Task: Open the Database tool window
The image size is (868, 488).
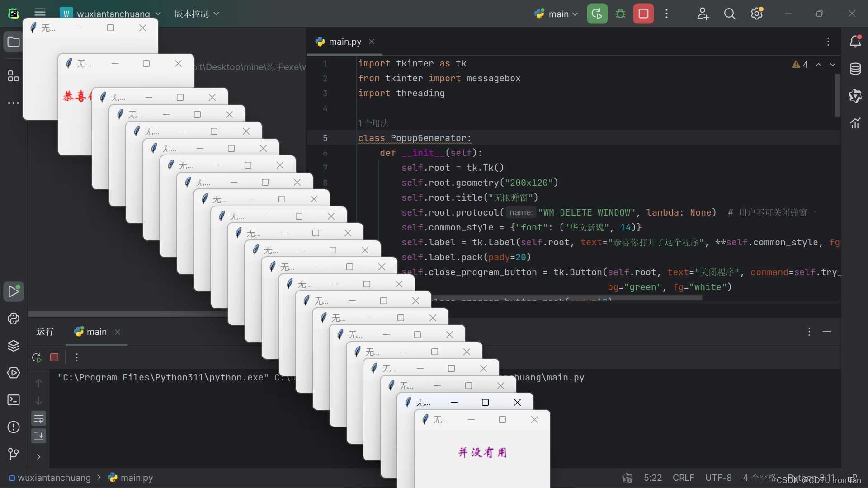Action: click(855, 69)
